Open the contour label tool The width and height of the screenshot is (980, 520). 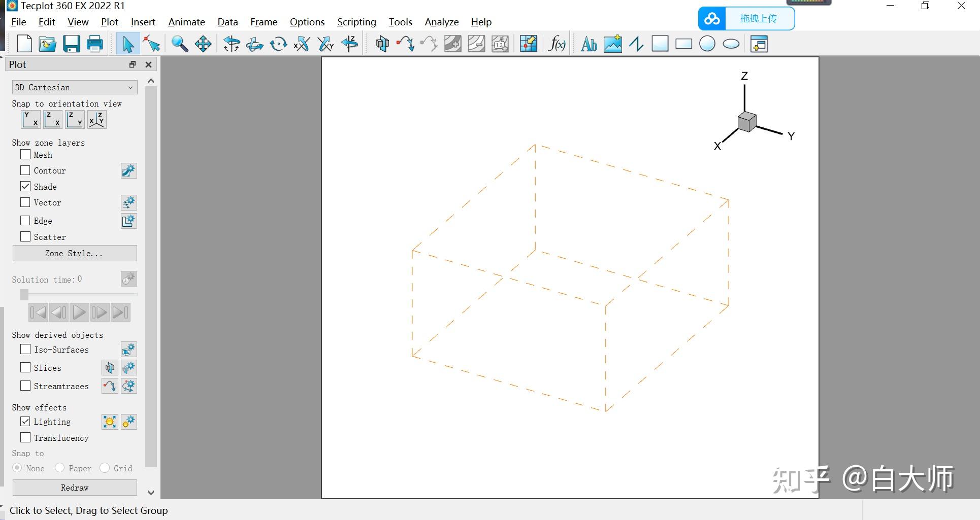pos(500,44)
